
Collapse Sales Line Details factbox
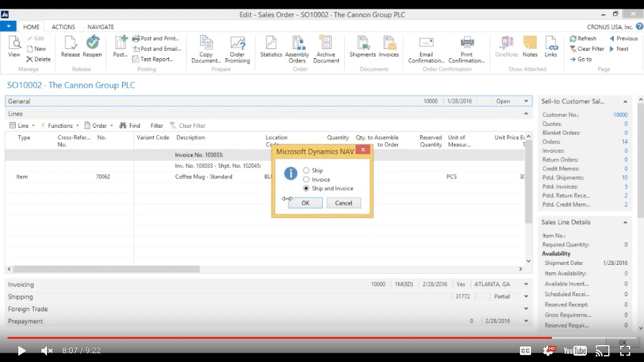625,222
